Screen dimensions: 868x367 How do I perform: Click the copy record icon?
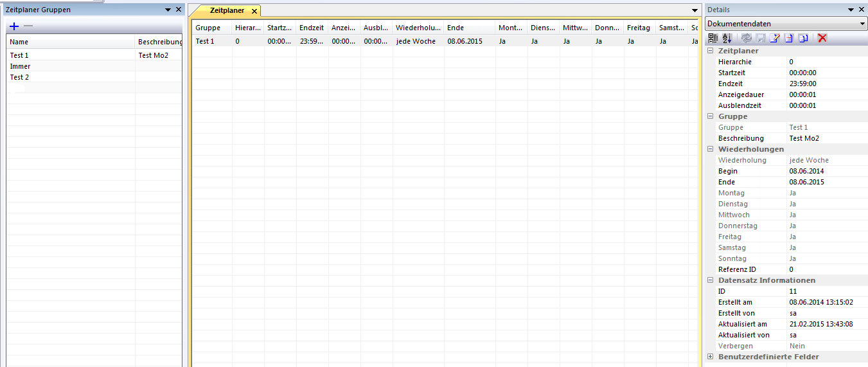click(803, 39)
